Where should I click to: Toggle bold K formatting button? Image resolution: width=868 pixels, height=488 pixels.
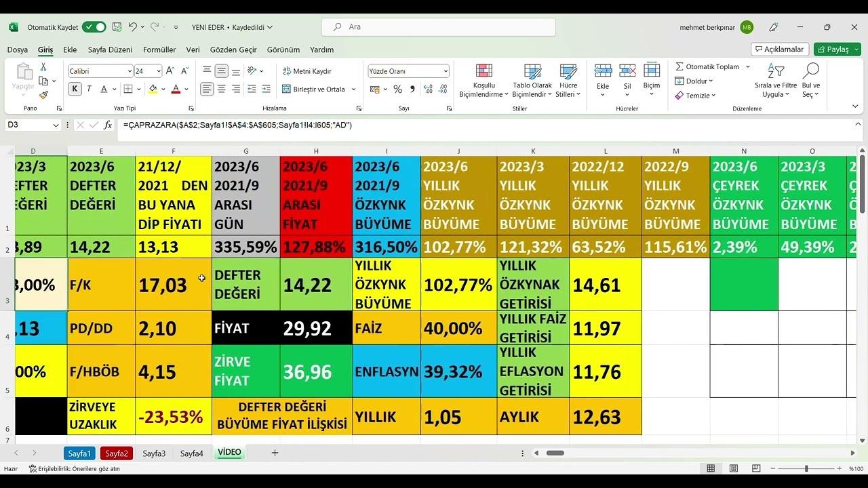[x=75, y=89]
